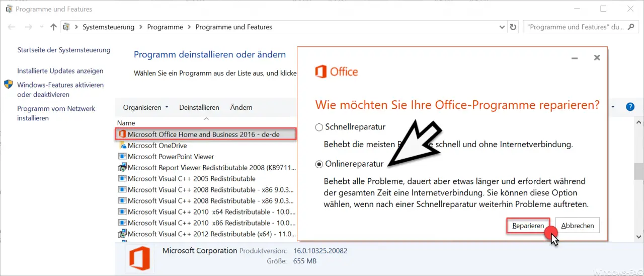Minimize the Office repair dialog
644x276 pixels.
[575, 58]
